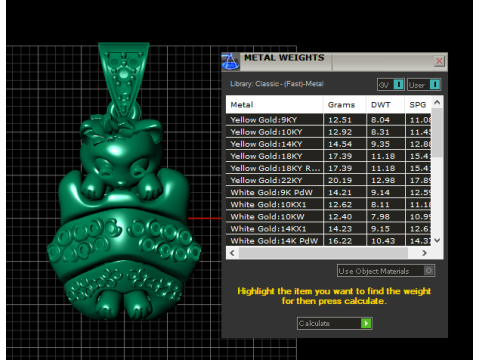Select the Yellow Gold:9KY row
Image resolution: width=480 pixels, height=360 pixels.
(328, 120)
